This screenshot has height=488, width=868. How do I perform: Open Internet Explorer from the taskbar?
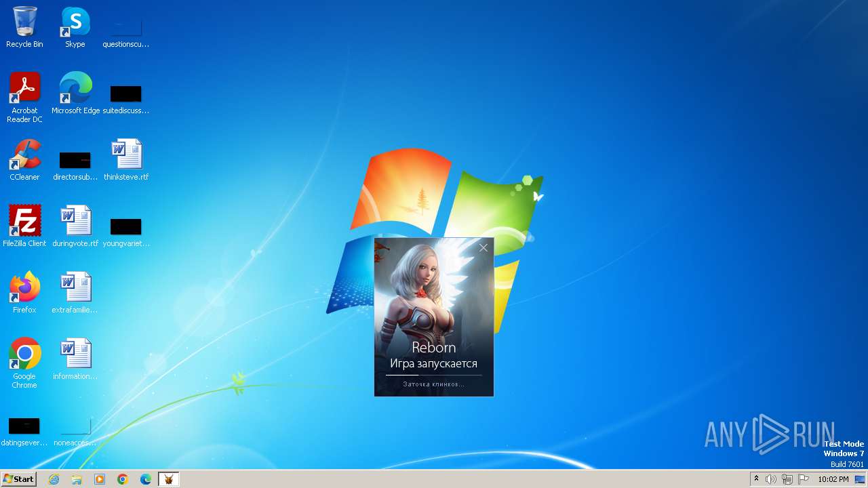click(x=54, y=479)
